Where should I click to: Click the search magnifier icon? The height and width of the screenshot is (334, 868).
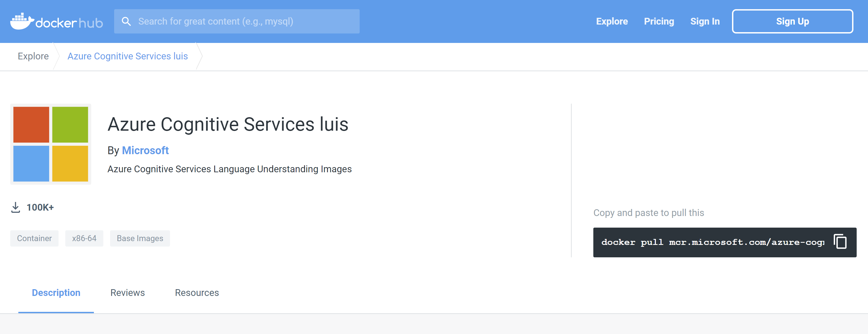(x=126, y=21)
